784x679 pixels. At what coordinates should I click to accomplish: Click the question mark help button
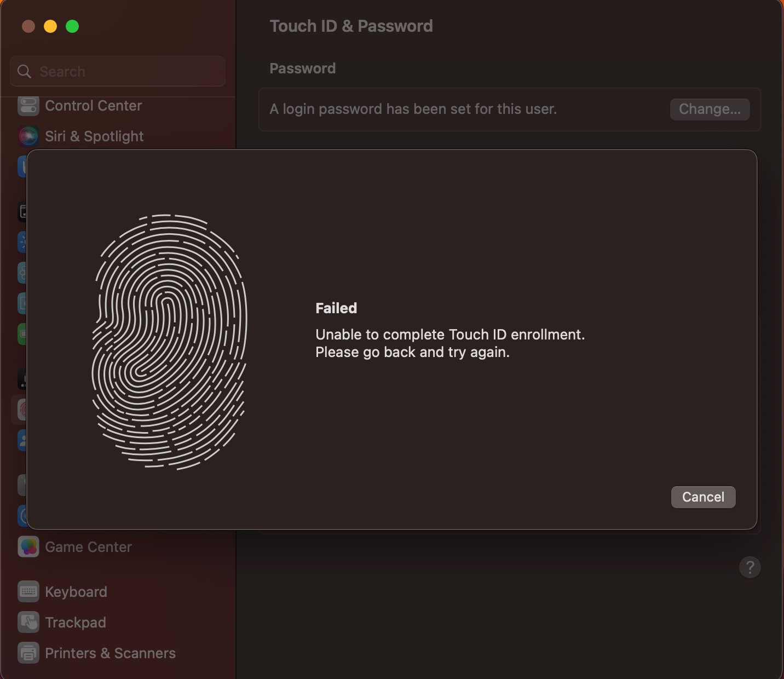coord(750,567)
